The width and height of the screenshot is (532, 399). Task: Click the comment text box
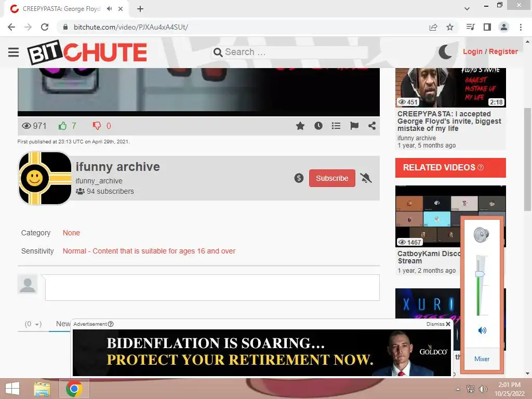[212, 288]
